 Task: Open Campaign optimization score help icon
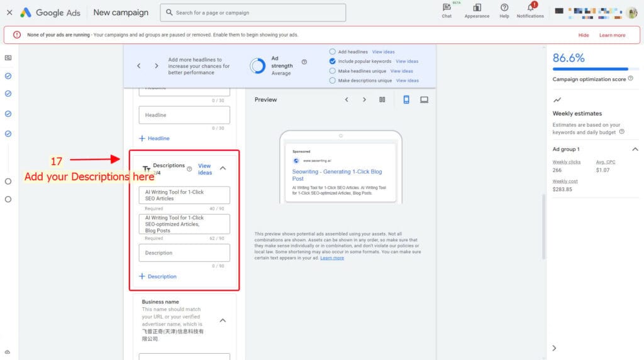coord(630,79)
